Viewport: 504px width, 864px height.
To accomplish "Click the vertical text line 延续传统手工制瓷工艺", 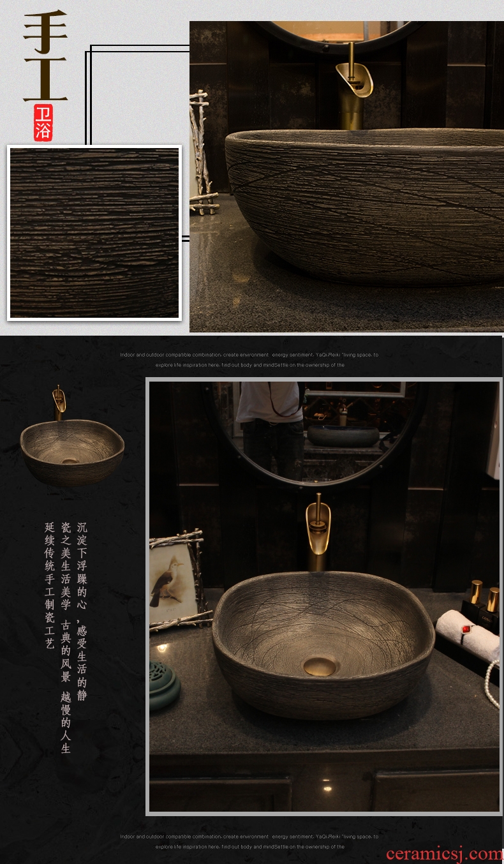I will [x=49, y=585].
